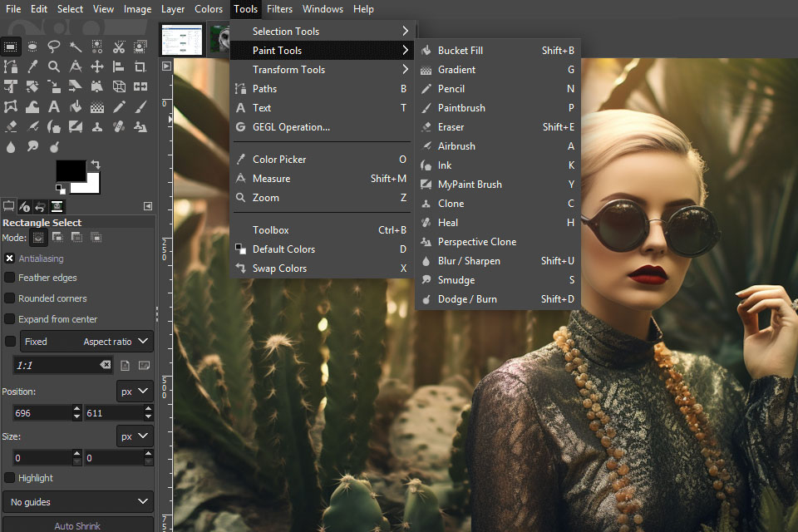Select the Rectangle Select tool in toolbox
The width and height of the screenshot is (798, 532).
coord(11,47)
